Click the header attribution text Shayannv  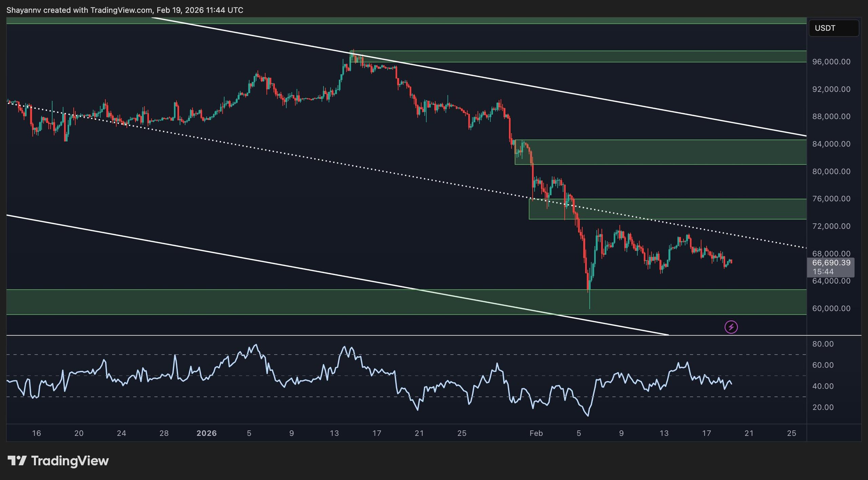tap(23, 10)
